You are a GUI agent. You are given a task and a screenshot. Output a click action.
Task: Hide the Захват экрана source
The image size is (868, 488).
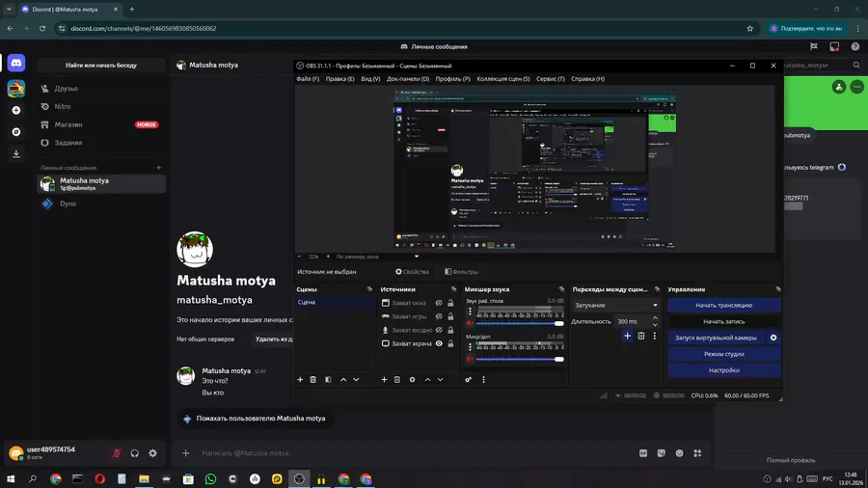439,343
